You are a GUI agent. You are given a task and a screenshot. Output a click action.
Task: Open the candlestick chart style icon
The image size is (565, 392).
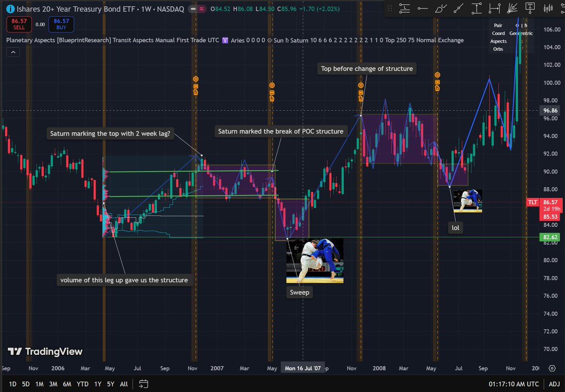click(x=548, y=8)
